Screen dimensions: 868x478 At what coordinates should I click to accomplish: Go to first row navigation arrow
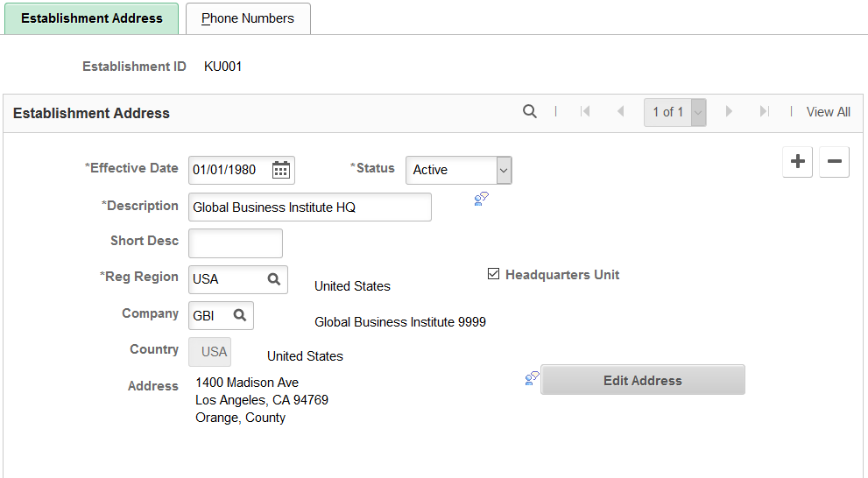tap(585, 112)
